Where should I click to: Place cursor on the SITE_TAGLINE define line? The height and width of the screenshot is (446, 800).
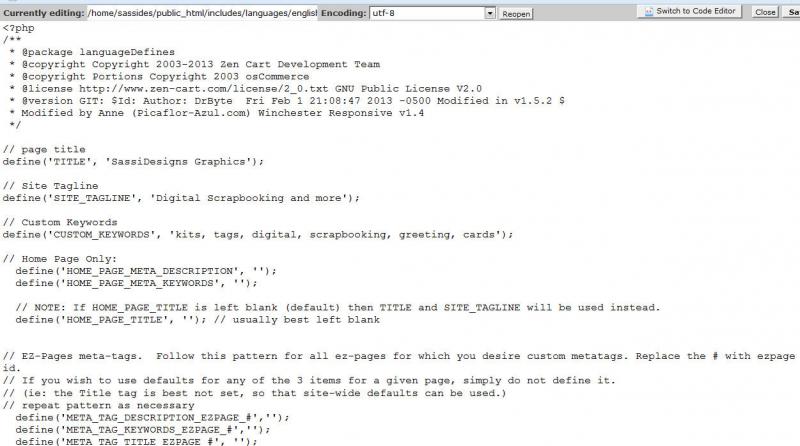(181, 198)
